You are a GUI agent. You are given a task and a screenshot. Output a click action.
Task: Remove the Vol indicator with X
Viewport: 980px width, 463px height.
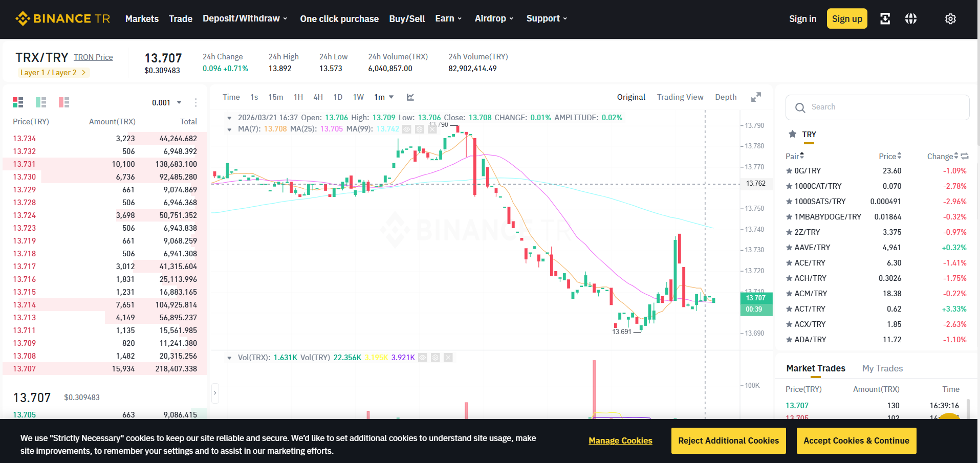[x=448, y=358]
